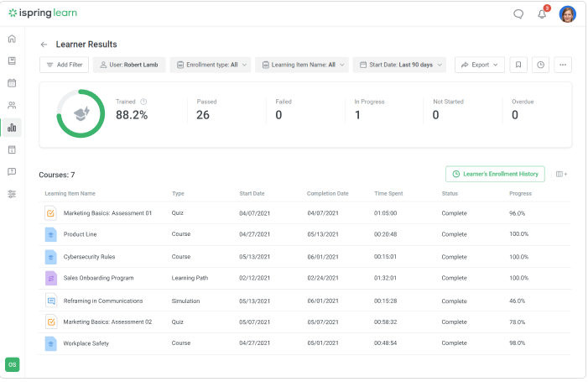Viewport: 588px width, 382px height.
Task: Open the content library sidebar icon
Action: coord(12,60)
